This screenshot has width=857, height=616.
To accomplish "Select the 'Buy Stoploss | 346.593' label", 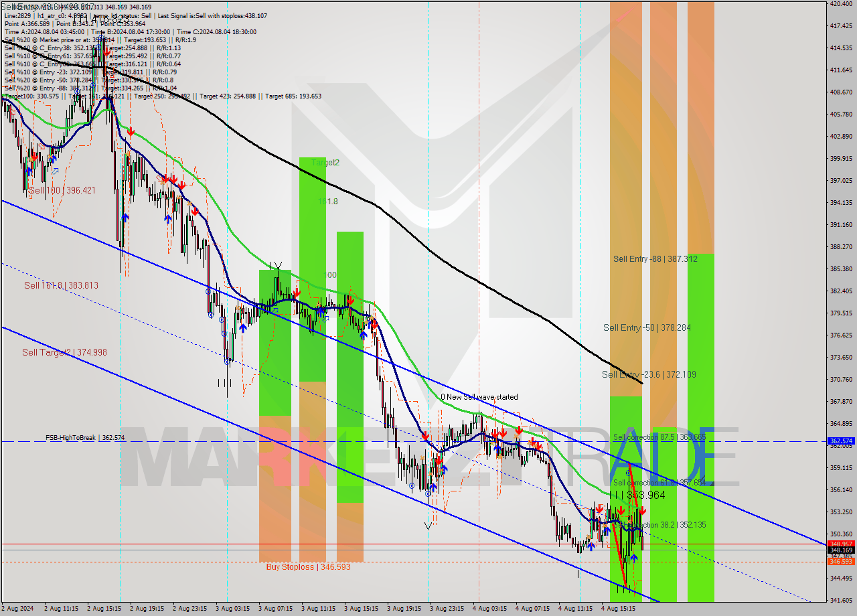I will [x=308, y=566].
